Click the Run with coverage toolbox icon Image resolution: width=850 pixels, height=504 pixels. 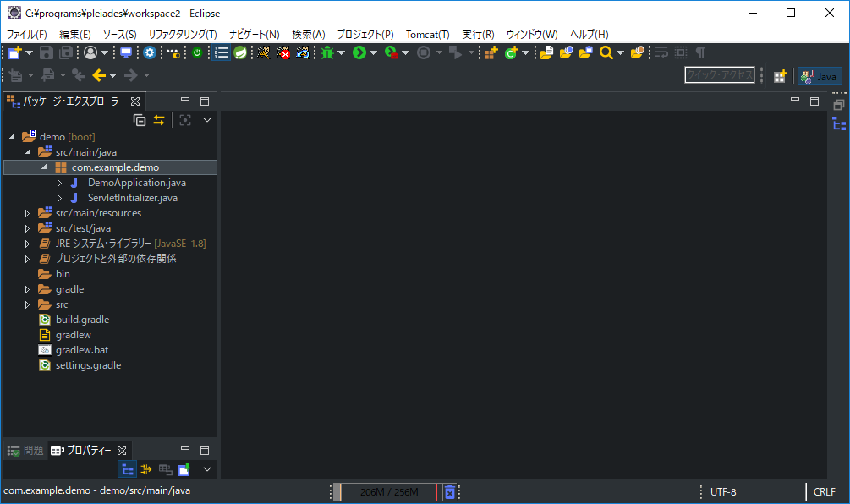[391, 52]
